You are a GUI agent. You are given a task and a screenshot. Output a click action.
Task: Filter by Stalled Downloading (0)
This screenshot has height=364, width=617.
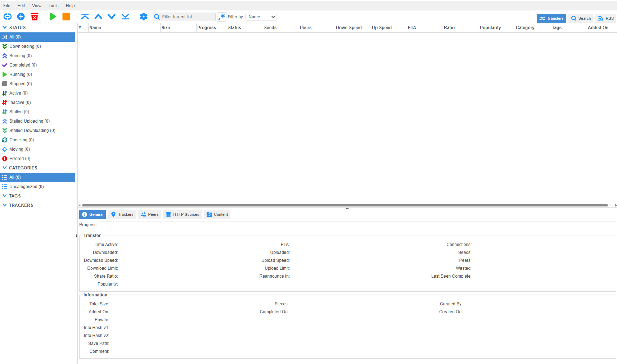37,131
